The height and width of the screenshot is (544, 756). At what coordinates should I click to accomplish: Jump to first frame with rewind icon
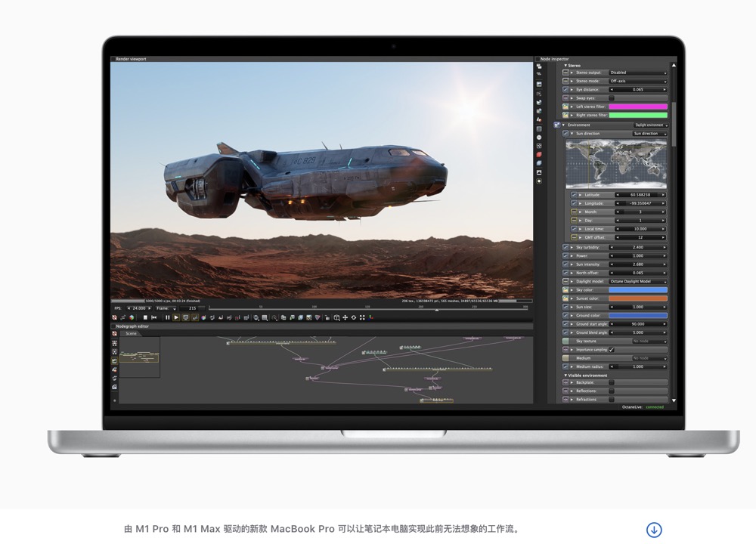(x=153, y=317)
